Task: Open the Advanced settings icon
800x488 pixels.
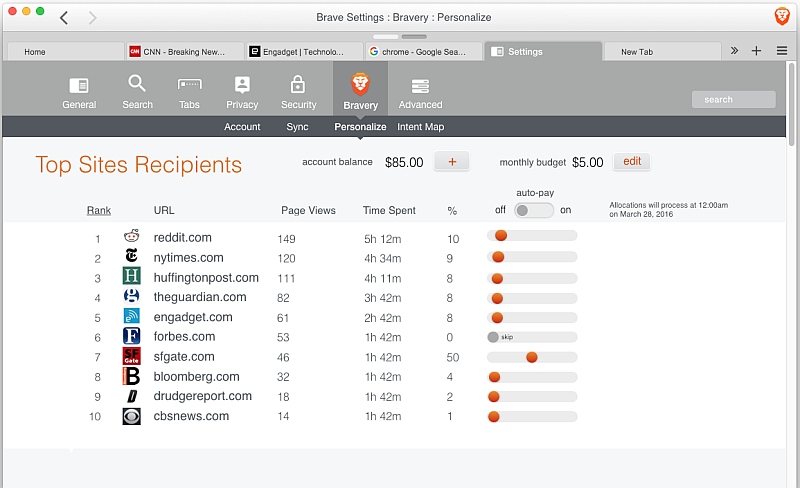Action: (x=420, y=87)
